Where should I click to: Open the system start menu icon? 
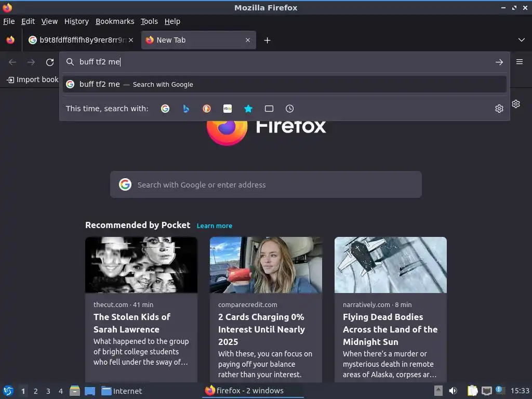[x=8, y=391]
